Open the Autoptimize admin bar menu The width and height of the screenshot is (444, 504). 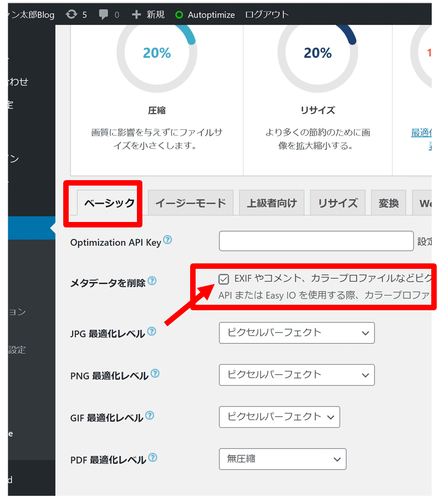205,15
